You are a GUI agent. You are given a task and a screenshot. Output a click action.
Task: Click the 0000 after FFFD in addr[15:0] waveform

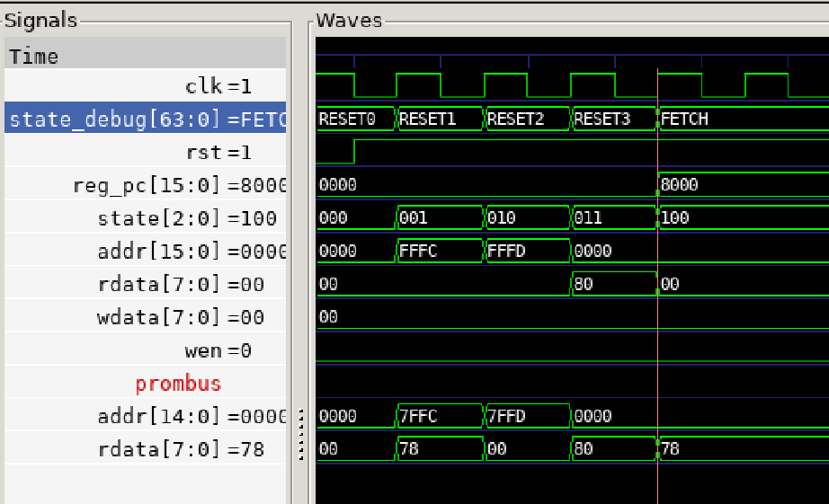(x=593, y=251)
